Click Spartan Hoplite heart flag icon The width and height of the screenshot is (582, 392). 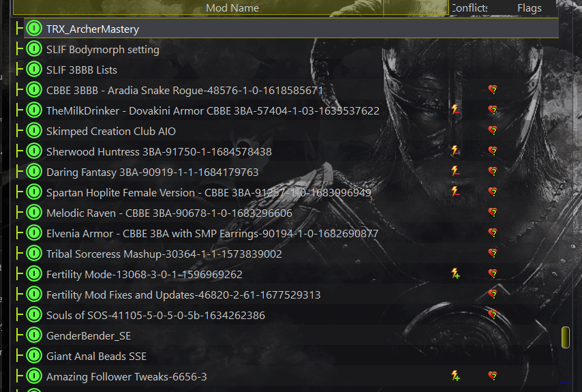tap(493, 192)
